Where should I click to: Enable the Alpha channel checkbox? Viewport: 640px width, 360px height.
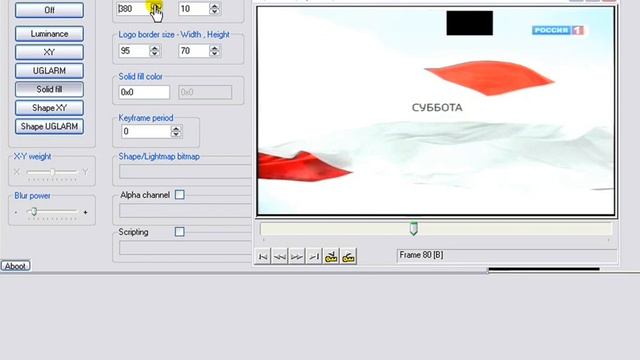pyautogui.click(x=180, y=195)
